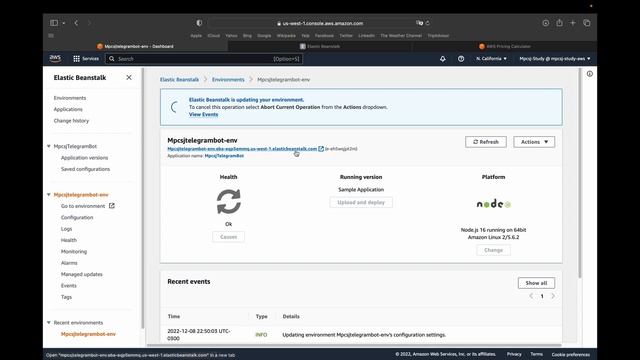This screenshot has height=360, width=640.
Task: Click external link icon beside environment URL
Action: [321, 149]
